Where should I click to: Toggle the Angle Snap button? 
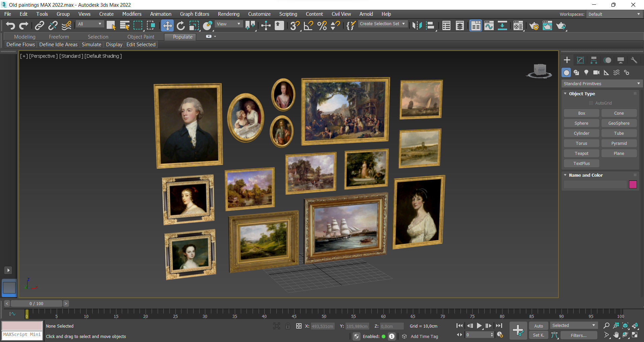click(x=308, y=25)
